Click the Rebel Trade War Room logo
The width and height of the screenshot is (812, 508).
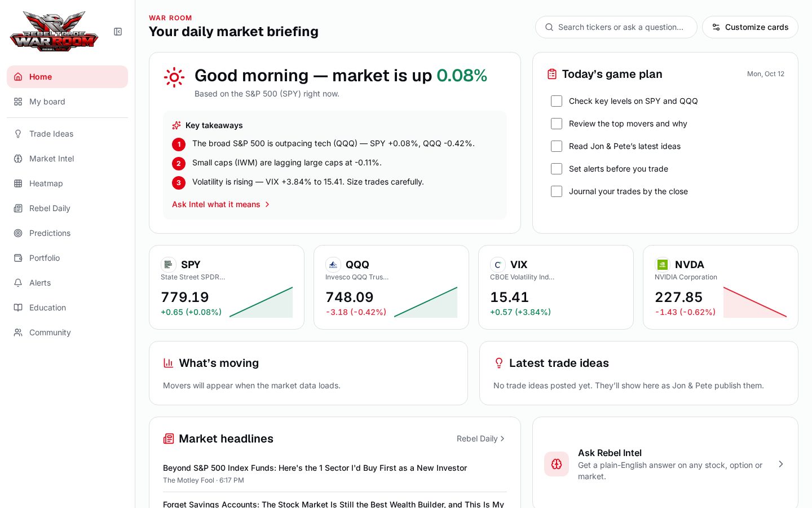(54, 32)
